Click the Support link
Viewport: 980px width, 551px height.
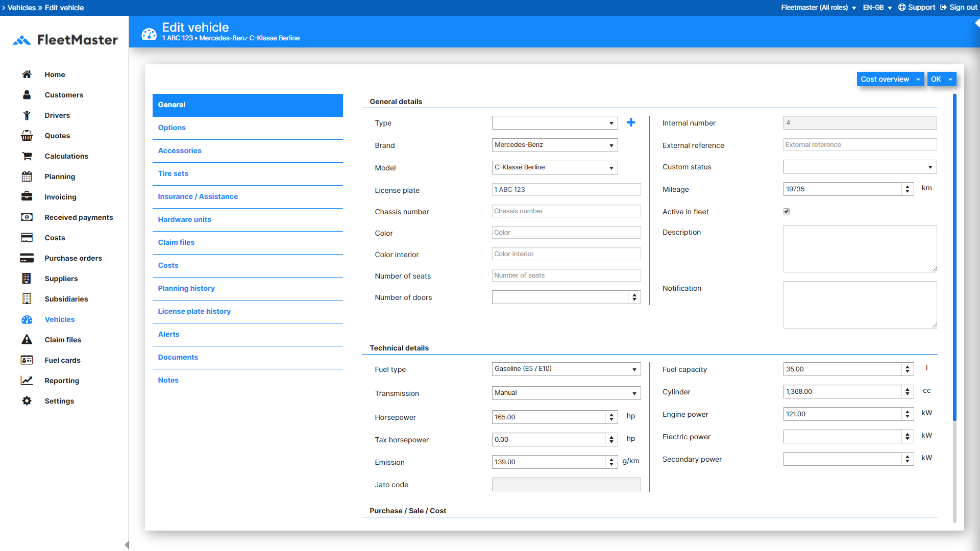921,8
